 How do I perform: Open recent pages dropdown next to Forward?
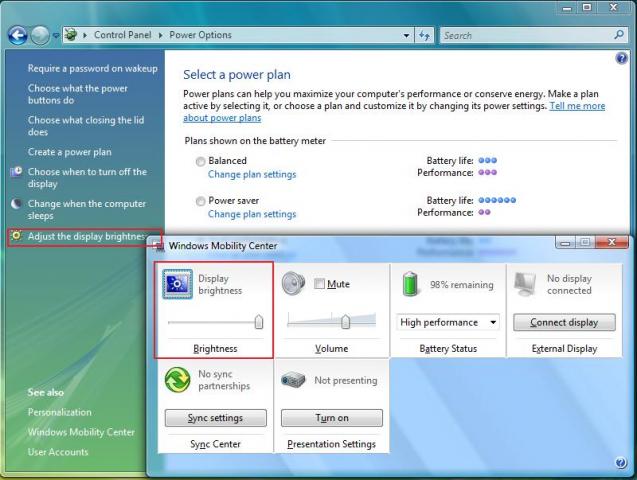pos(56,36)
